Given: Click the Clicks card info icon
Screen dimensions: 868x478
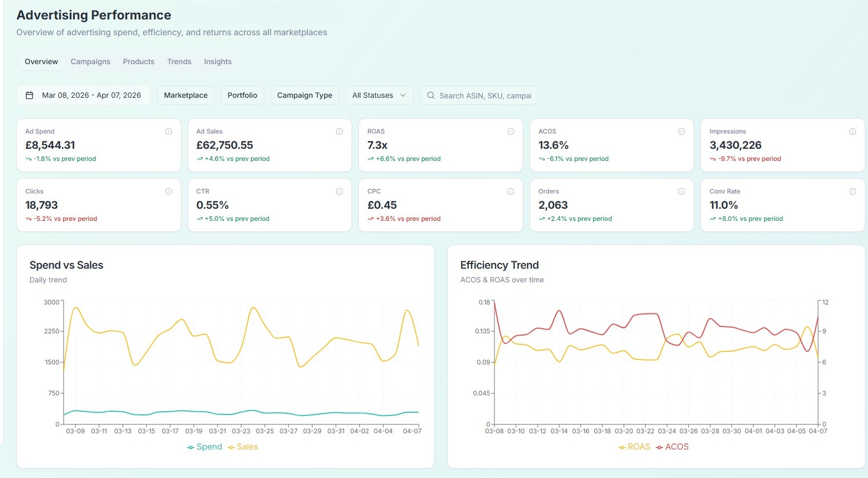Looking at the screenshot, I should (169, 191).
